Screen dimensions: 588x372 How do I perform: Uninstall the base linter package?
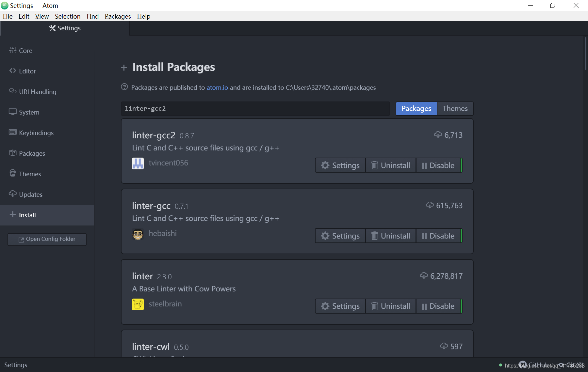click(391, 306)
